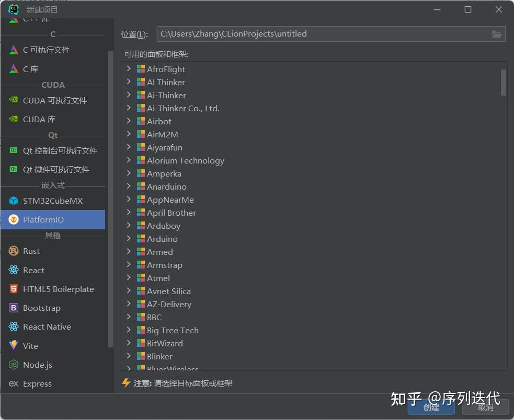514x420 pixels.
Task: Select the Qt console executable icon
Action: tap(14, 150)
